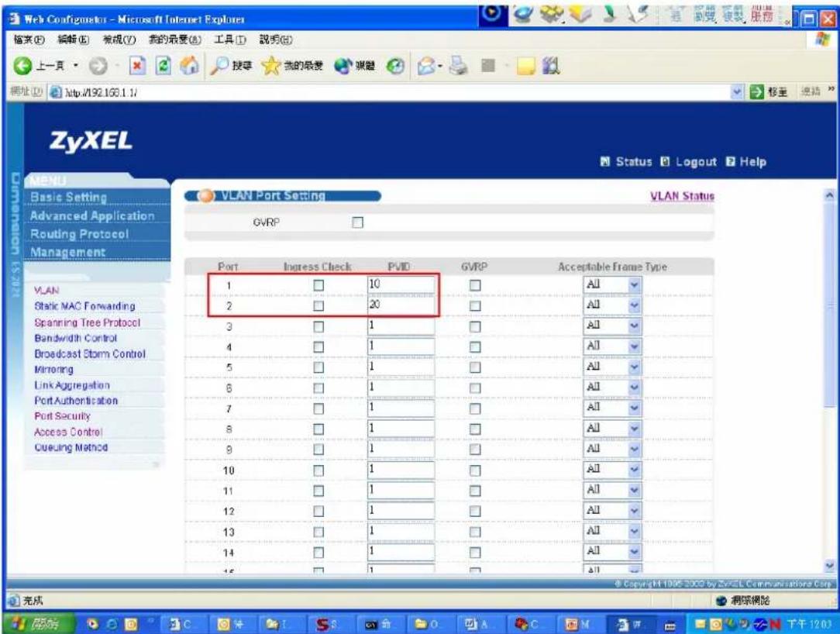Open the Mirroring page link
The width and height of the screenshot is (840, 634).
(x=53, y=369)
